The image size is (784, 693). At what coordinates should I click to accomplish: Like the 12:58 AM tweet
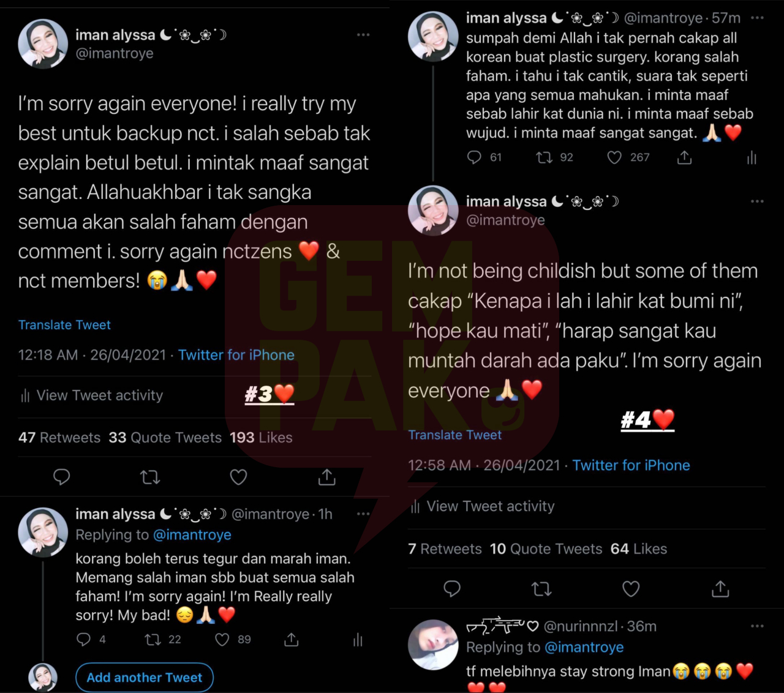[x=631, y=589]
